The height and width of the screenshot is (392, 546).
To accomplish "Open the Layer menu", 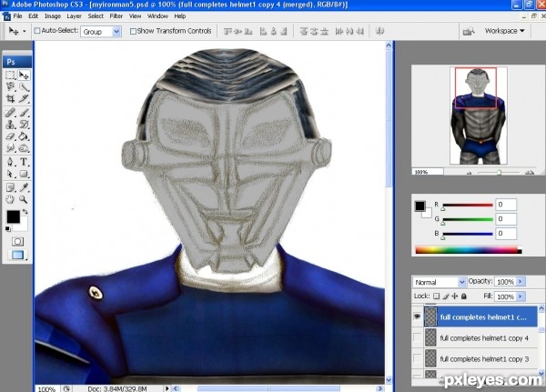I will 75,16.
